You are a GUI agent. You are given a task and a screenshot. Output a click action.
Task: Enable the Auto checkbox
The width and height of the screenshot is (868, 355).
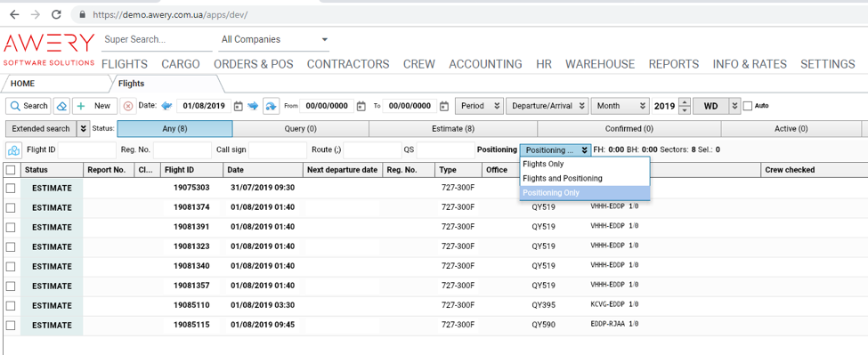747,106
